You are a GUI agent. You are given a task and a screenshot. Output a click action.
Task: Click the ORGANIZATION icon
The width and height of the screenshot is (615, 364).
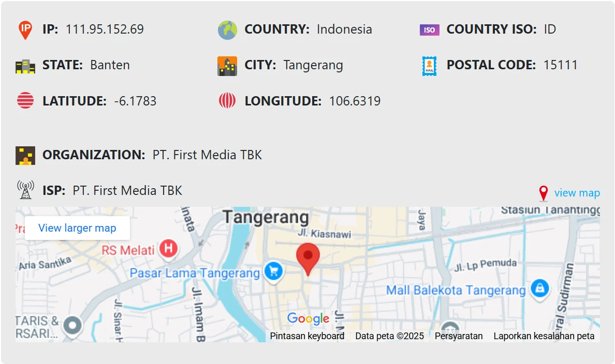click(x=25, y=155)
